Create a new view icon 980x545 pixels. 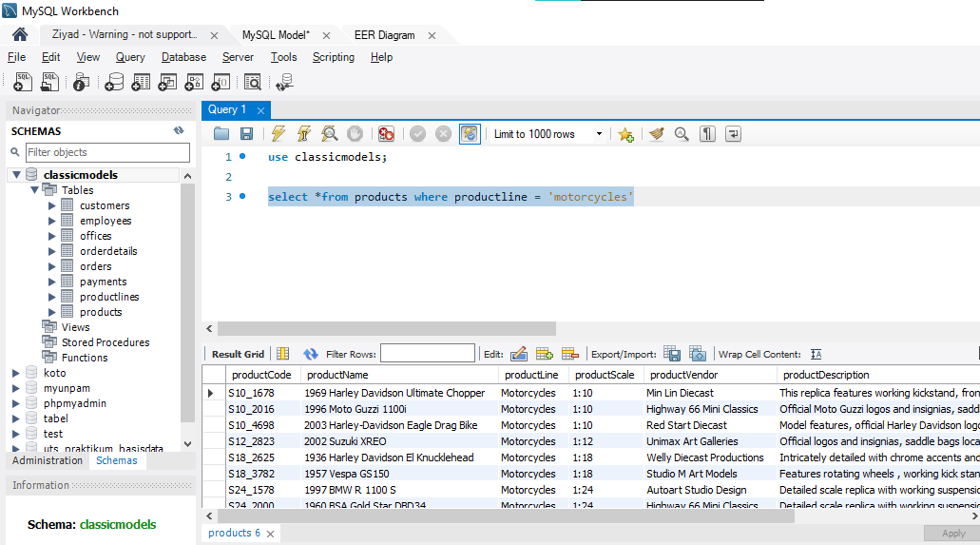(167, 82)
